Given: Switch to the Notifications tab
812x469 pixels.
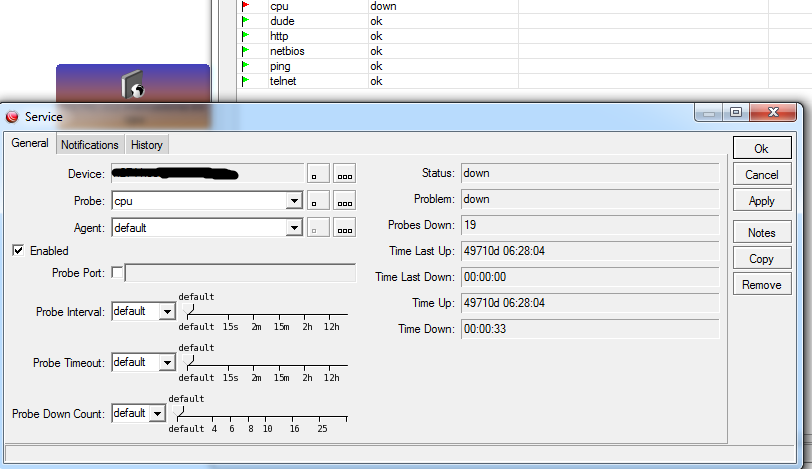Looking at the screenshot, I should click(90, 145).
